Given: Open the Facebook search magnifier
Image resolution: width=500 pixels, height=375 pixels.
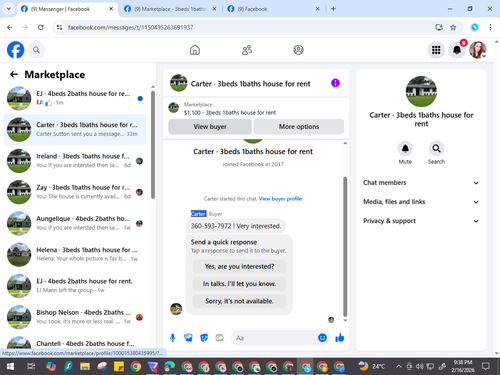Looking at the screenshot, I should click(36, 50).
